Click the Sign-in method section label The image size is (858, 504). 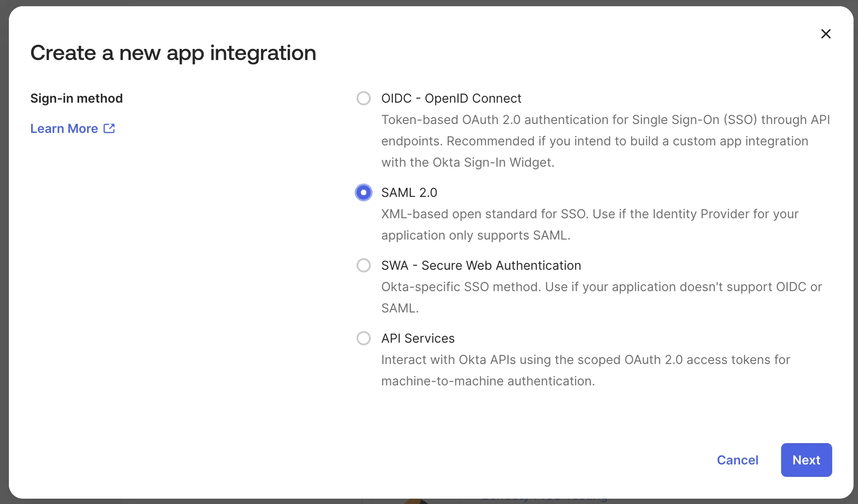coord(76,98)
